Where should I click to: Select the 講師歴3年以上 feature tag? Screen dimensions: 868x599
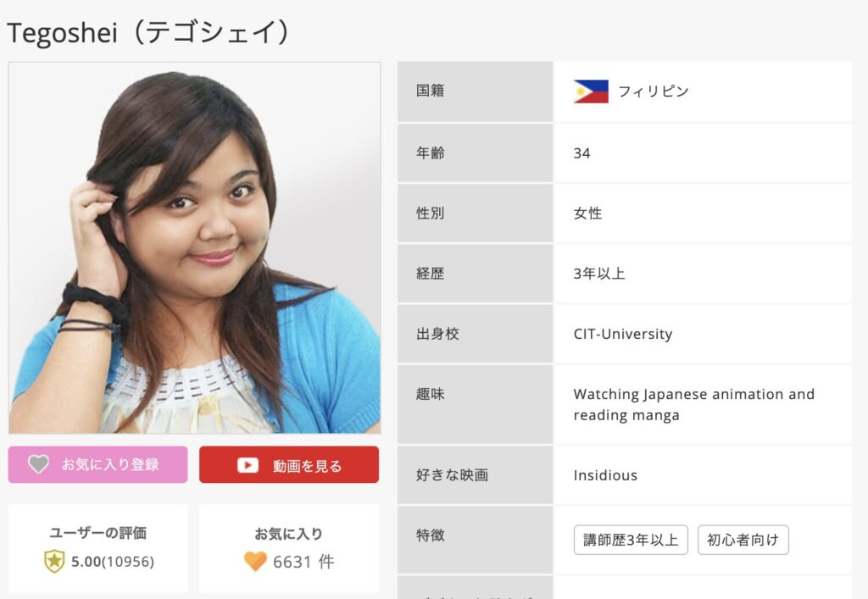click(631, 540)
